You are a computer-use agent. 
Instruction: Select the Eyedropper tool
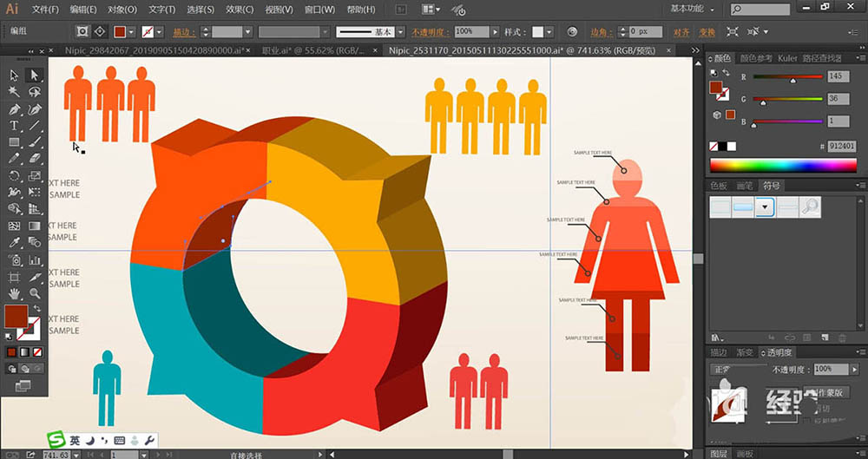(15, 243)
